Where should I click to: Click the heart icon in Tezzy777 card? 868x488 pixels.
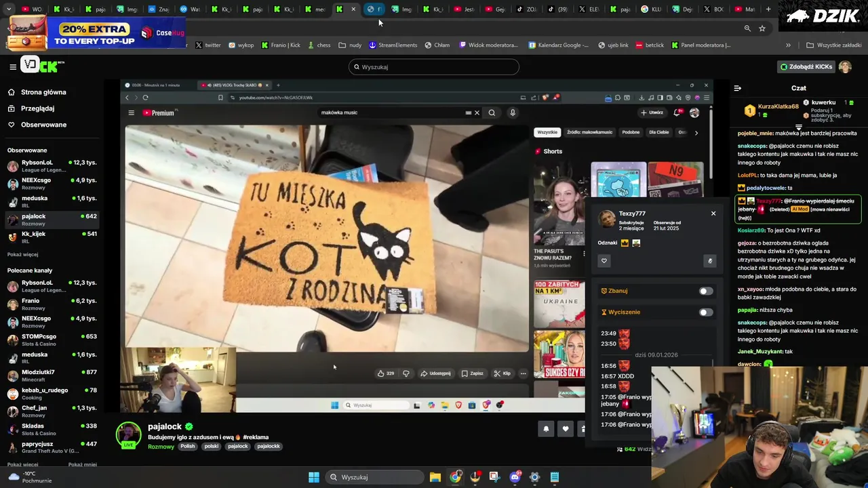[x=604, y=260]
